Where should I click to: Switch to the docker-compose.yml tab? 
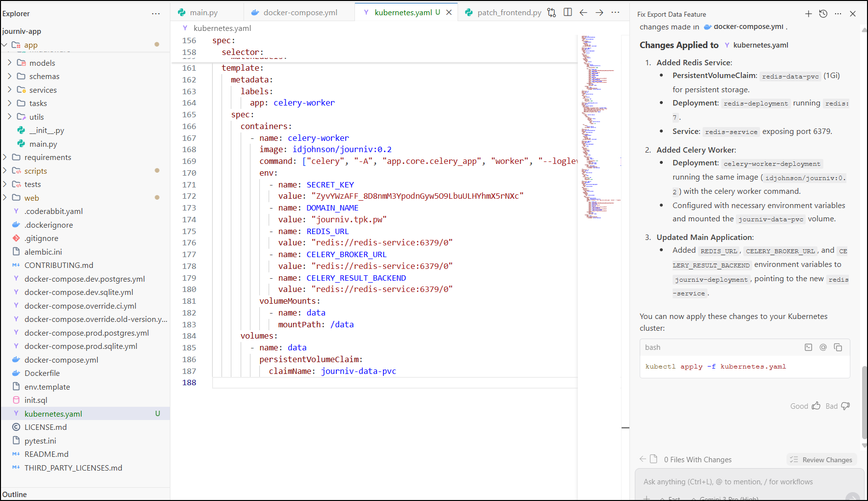pos(300,13)
